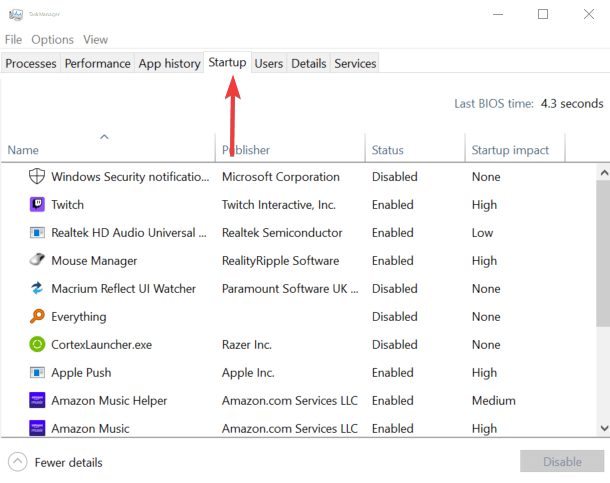Click Disabled status in Everything row
The image size is (610, 483).
[394, 317]
